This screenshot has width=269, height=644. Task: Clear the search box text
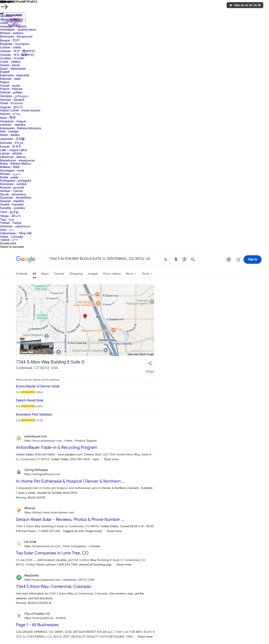(x=166, y=260)
